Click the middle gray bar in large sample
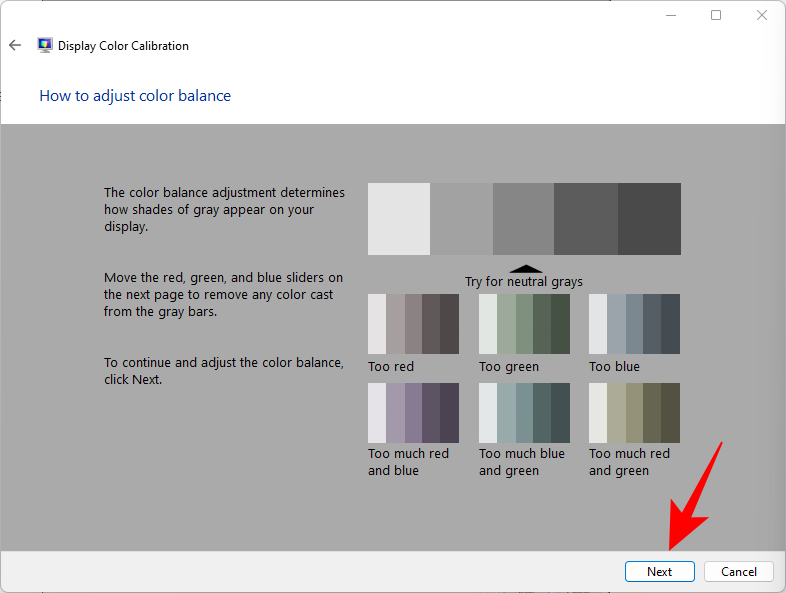This screenshot has height=593, width=786. (x=523, y=218)
